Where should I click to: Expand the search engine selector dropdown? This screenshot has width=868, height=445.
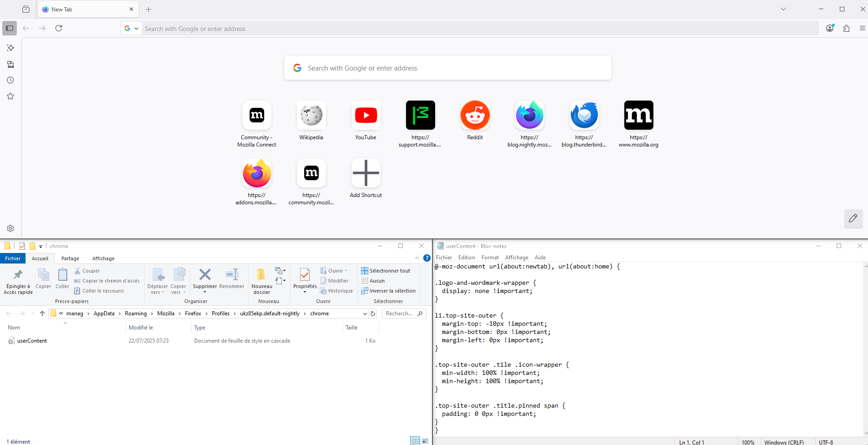[131, 28]
